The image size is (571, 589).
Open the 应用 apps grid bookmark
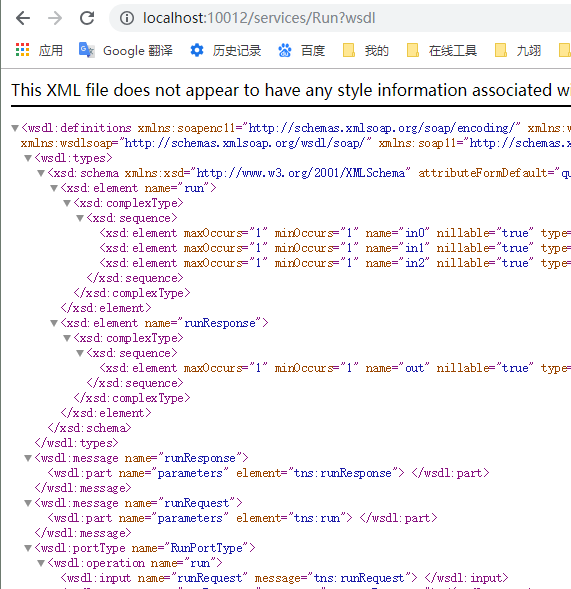click(39, 50)
